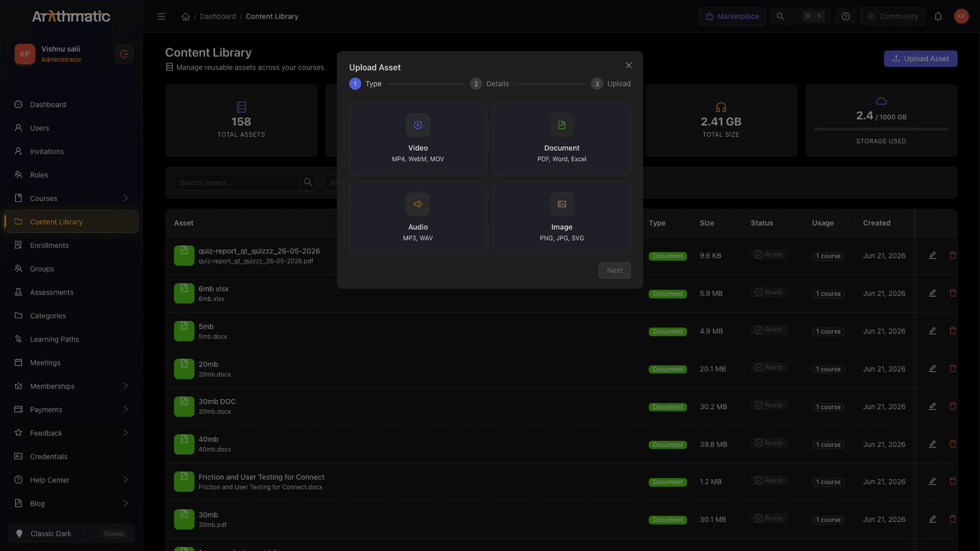Delete the 40mb asset row
Viewport: 980px width, 551px height.
(952, 444)
